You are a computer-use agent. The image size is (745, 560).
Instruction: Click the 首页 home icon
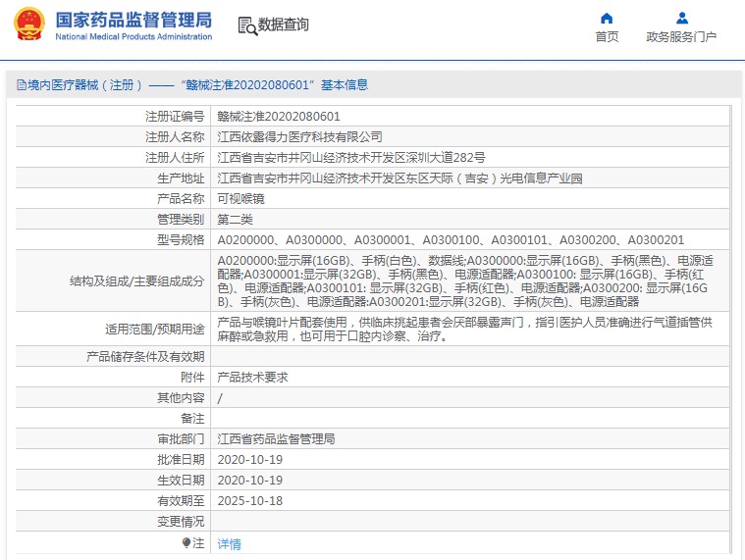point(607,18)
